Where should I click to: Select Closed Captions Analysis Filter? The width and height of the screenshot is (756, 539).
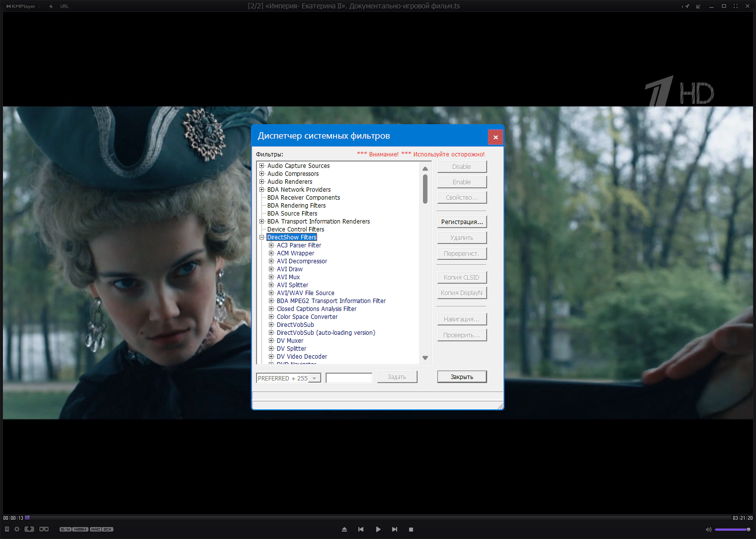(x=317, y=309)
